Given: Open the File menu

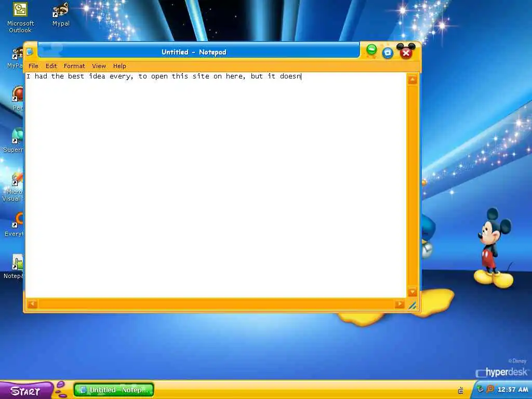Looking at the screenshot, I should click(33, 66).
